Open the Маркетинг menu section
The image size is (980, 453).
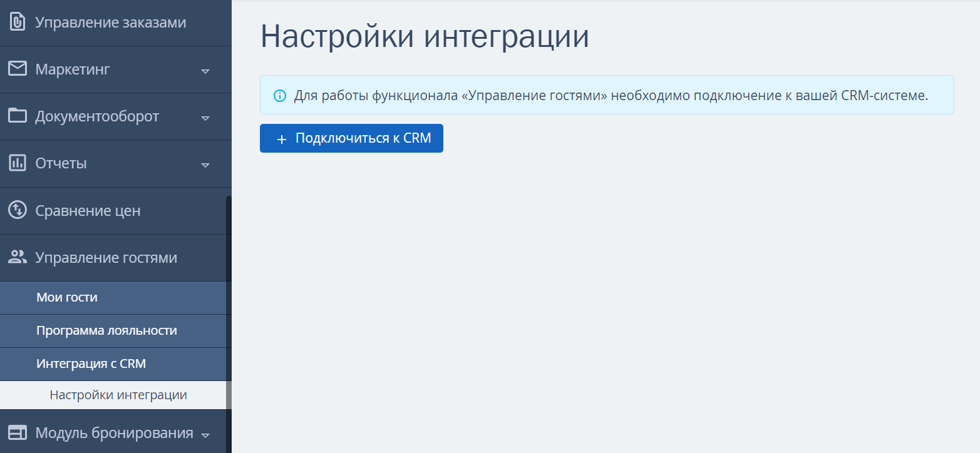[x=116, y=69]
